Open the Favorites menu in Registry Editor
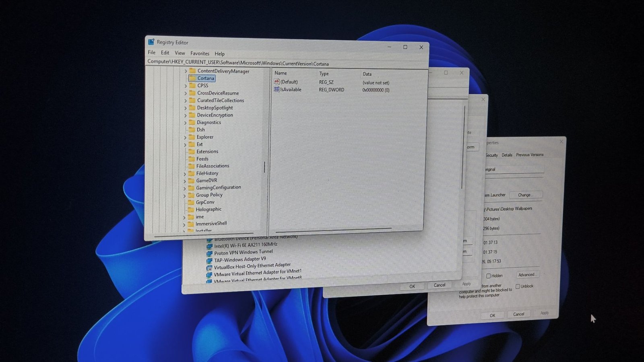 pyautogui.click(x=200, y=53)
